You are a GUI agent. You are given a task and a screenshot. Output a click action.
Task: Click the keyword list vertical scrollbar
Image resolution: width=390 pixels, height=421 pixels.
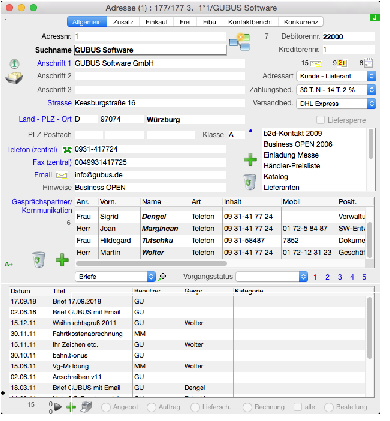370,144
